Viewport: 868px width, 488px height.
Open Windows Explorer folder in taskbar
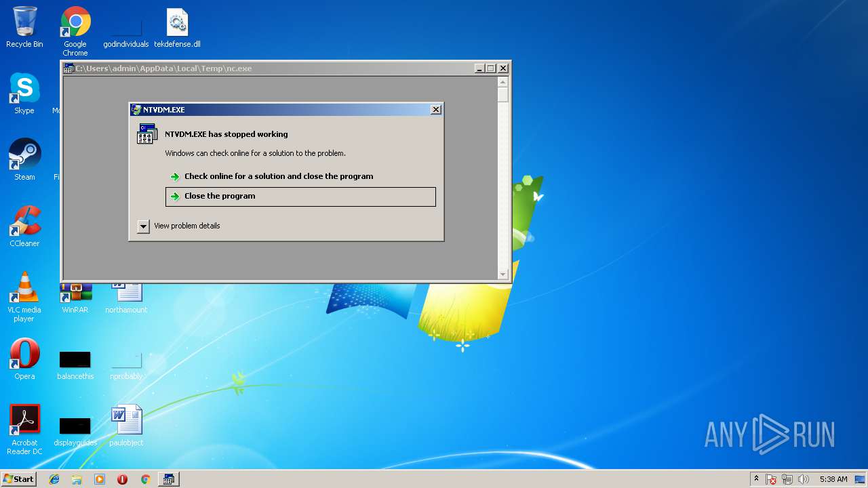(x=77, y=479)
